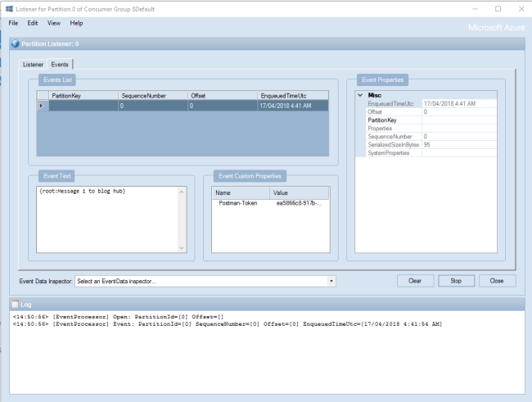Open the Help menu
The image size is (532, 402).
76,23
